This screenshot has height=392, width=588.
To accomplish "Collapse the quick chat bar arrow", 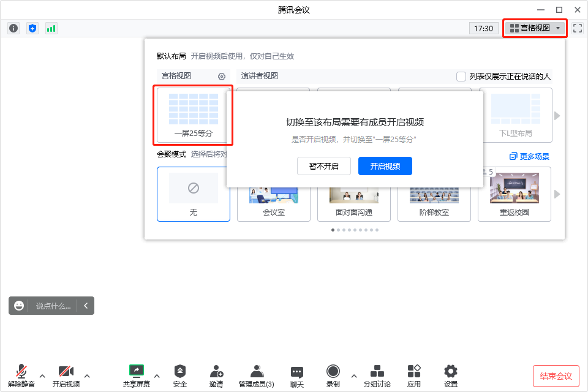I will pos(86,306).
